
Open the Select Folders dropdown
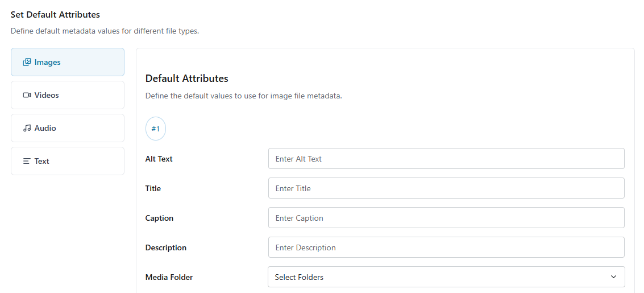click(438, 277)
